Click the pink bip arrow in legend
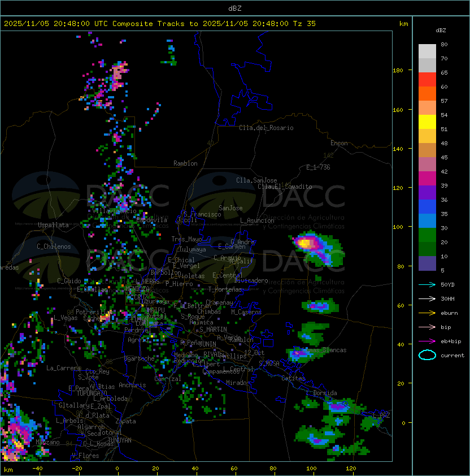The width and height of the screenshot is (470, 476). [x=427, y=327]
